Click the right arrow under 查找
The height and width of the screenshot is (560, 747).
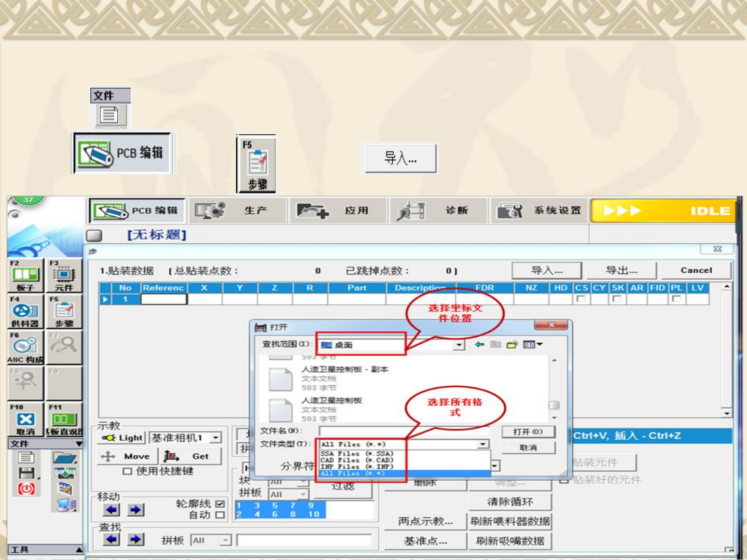135,540
